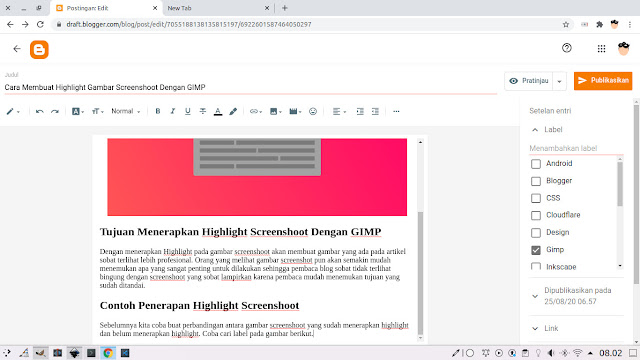Bookmark this page with the star
The height and width of the screenshot is (360, 640).
coord(566,24)
